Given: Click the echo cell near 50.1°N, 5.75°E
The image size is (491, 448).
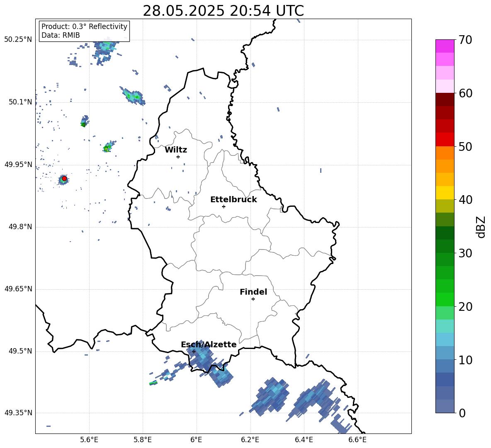Looking at the screenshot, I should pos(133,96).
